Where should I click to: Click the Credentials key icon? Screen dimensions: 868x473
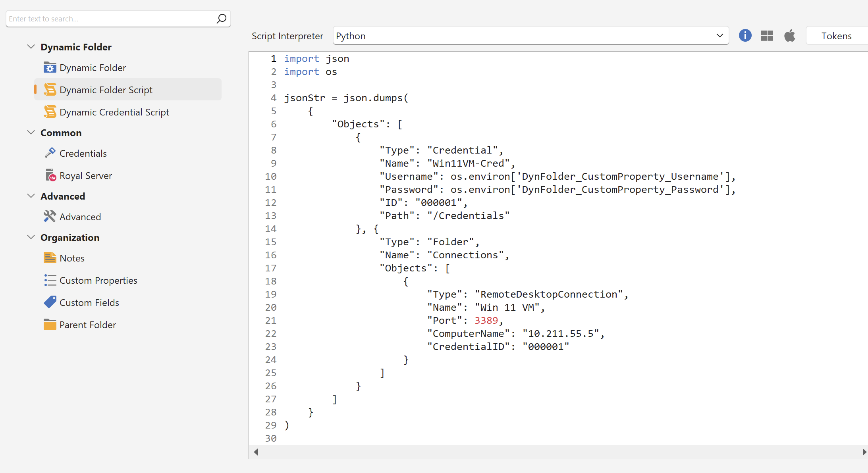[x=50, y=153]
